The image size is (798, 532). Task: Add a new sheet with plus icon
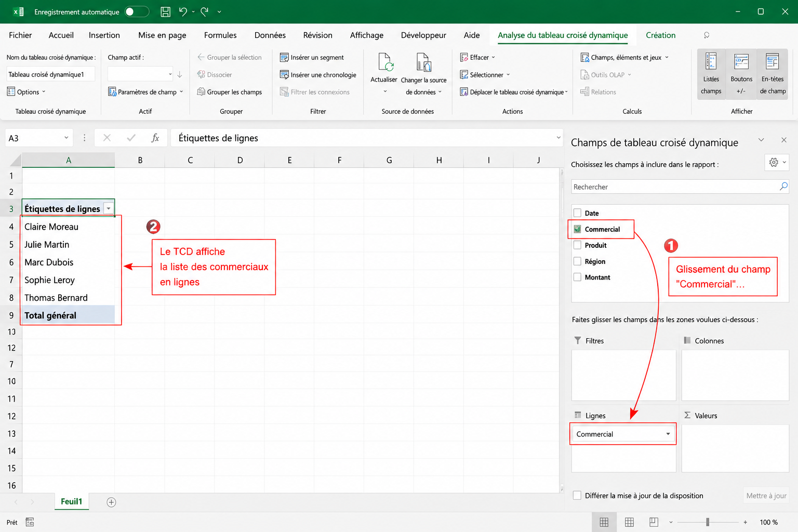(111, 502)
